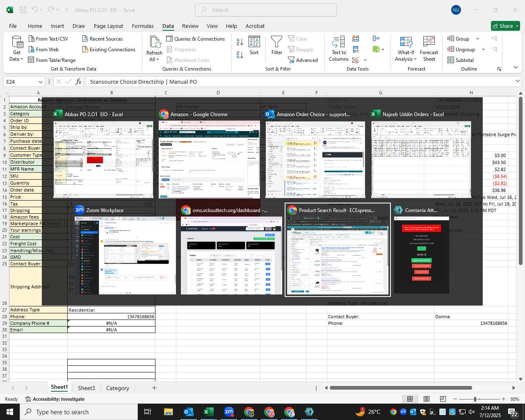525x420 pixels.
Task: Expand the formula bar chevron
Action: [517, 81]
